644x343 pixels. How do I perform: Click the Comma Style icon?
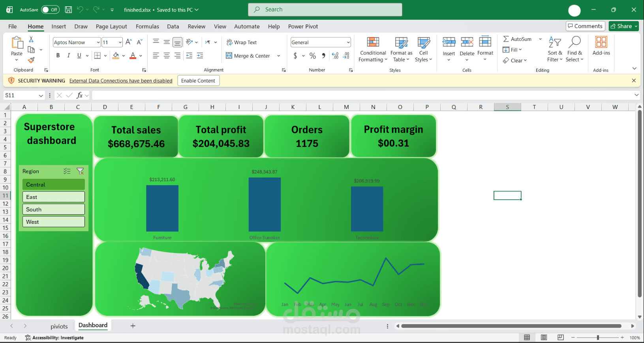click(324, 56)
